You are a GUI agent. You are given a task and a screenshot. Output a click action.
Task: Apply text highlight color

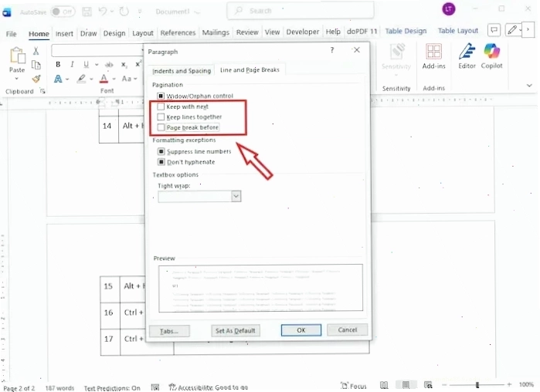[81, 79]
